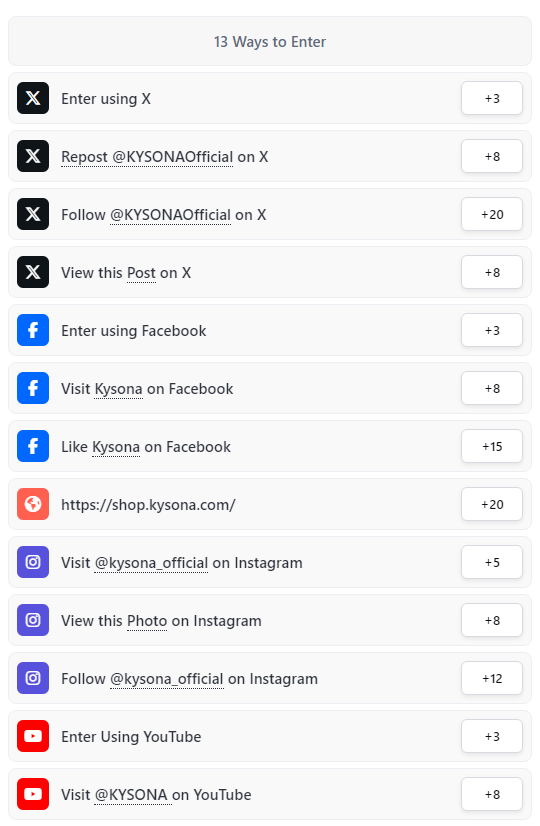Viewport: 540px width, 826px height.
Task: Click X icon next to Repost @KYSONAOfficial
Action: 33,156
